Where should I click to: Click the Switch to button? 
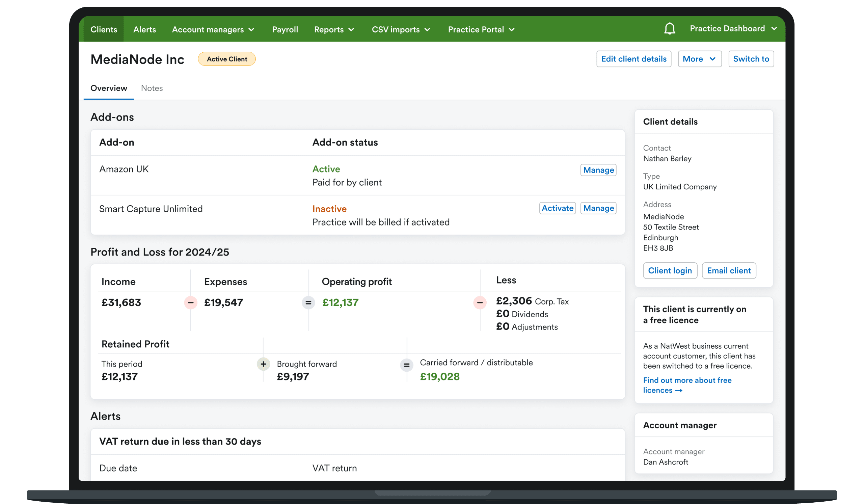[x=751, y=59]
